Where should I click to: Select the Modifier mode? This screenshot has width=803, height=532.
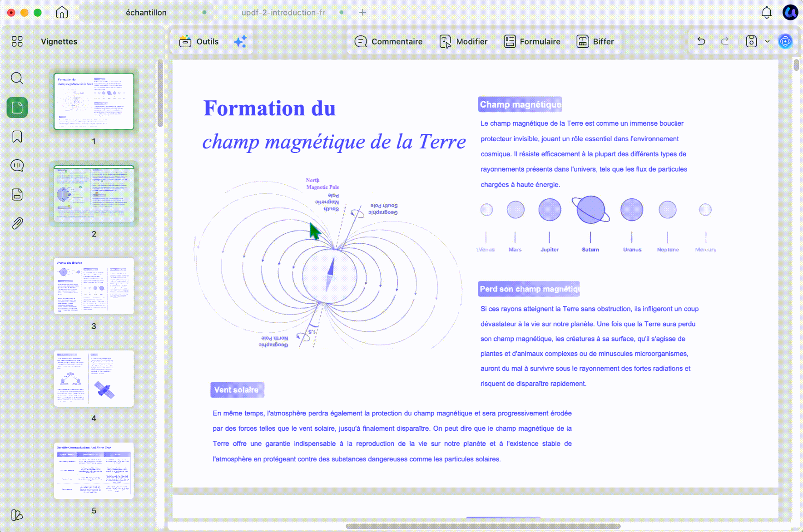[464, 41]
